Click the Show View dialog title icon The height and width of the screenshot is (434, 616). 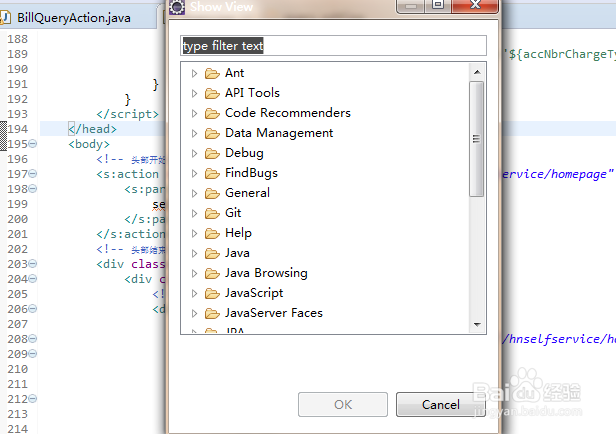177,7
